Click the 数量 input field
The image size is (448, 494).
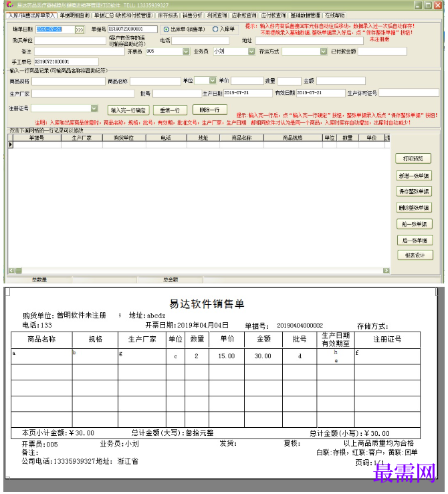pos(290,81)
